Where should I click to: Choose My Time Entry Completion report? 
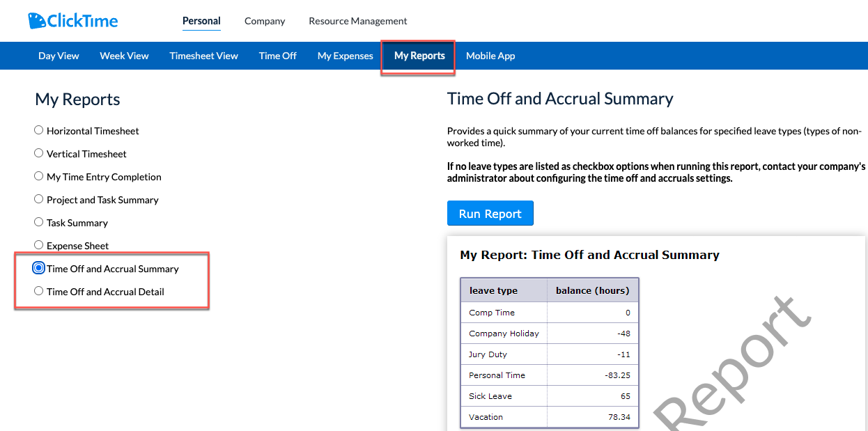[39, 176]
